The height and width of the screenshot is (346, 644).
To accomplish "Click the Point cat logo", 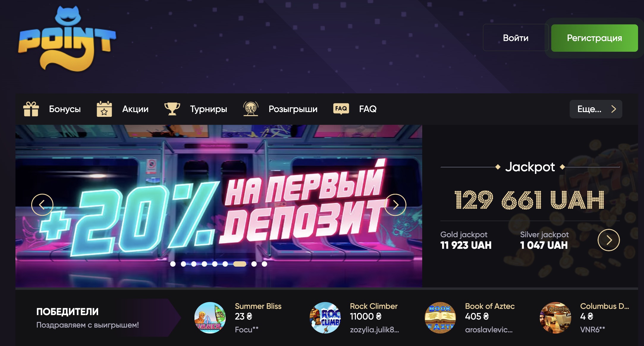I will pos(67,39).
